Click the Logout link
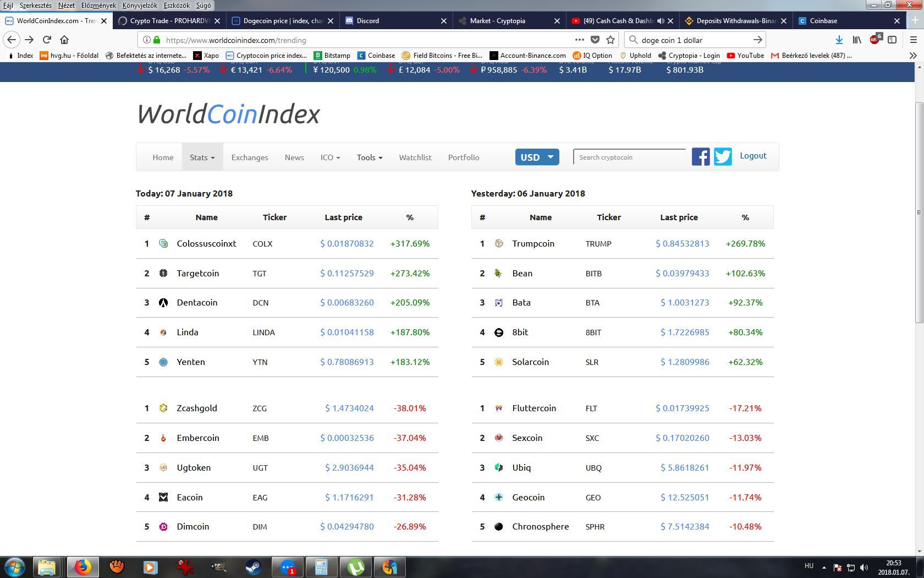 [x=753, y=156]
